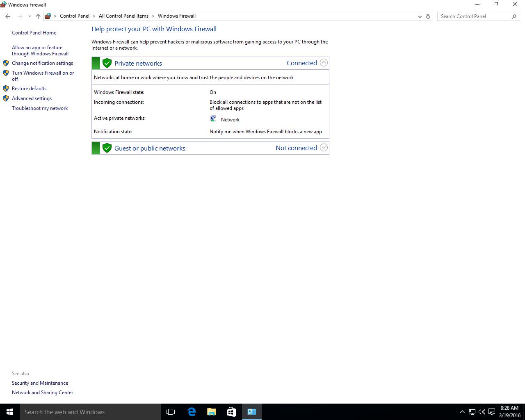The height and width of the screenshot is (420, 525).
Task: Open Turn Windows Firewall on or off
Action: click(x=43, y=76)
